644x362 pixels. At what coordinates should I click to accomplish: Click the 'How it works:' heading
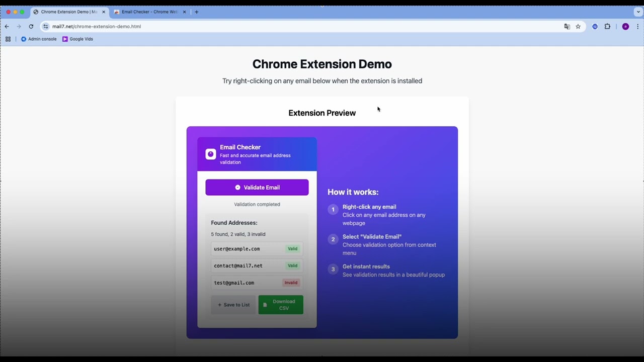[353, 192]
